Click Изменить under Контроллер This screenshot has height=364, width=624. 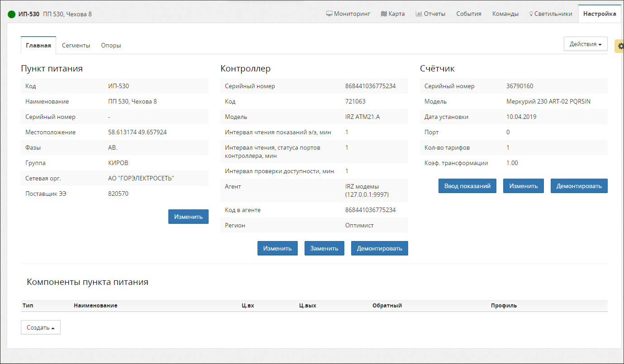(x=277, y=248)
